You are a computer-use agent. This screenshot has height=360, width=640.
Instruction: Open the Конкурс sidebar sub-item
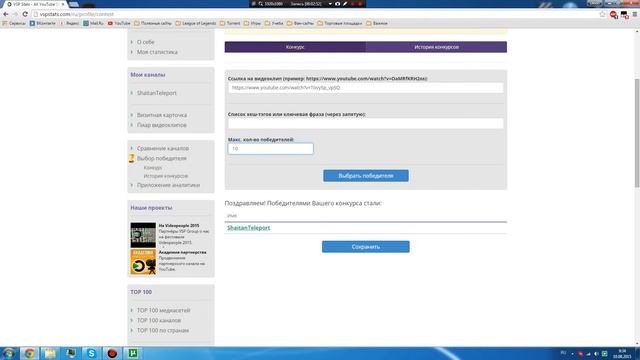153,168
